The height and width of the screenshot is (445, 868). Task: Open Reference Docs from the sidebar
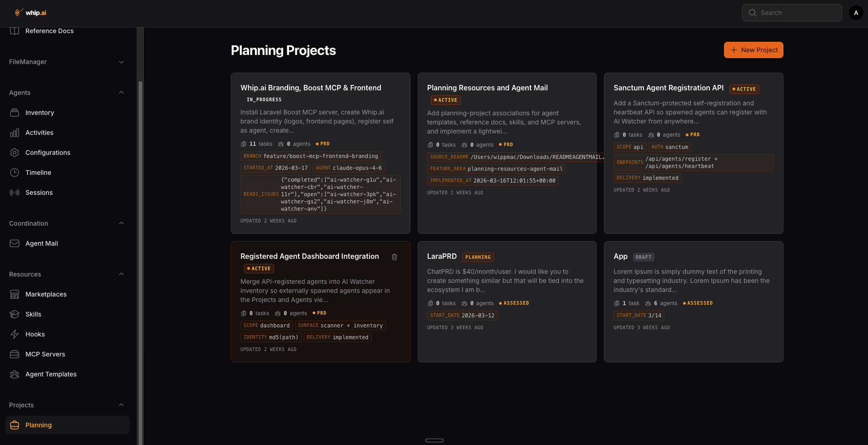(x=50, y=31)
